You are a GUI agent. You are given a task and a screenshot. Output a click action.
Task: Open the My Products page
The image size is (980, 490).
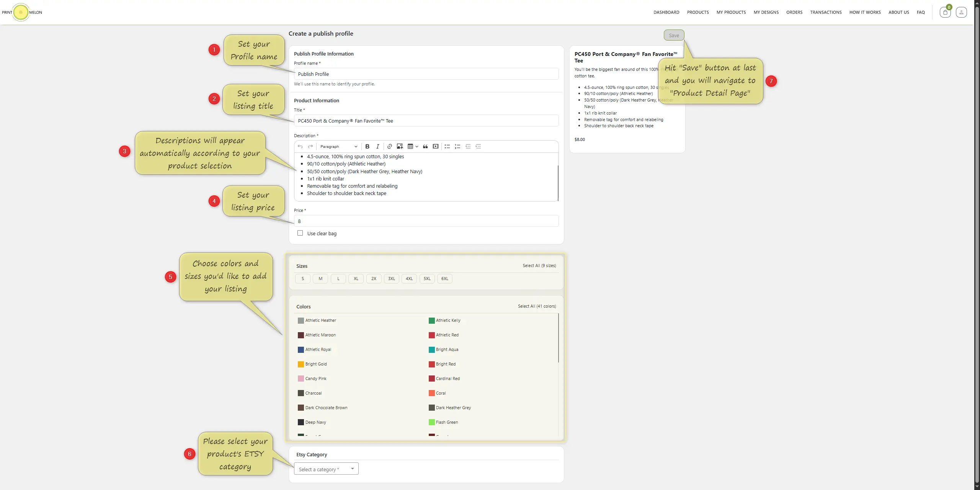(731, 12)
